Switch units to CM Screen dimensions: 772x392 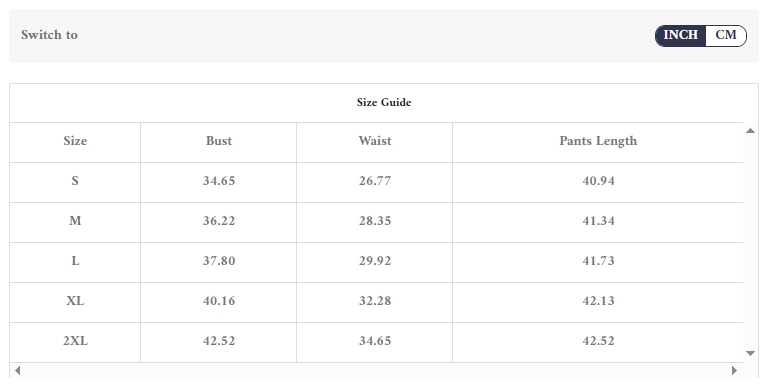click(x=726, y=35)
